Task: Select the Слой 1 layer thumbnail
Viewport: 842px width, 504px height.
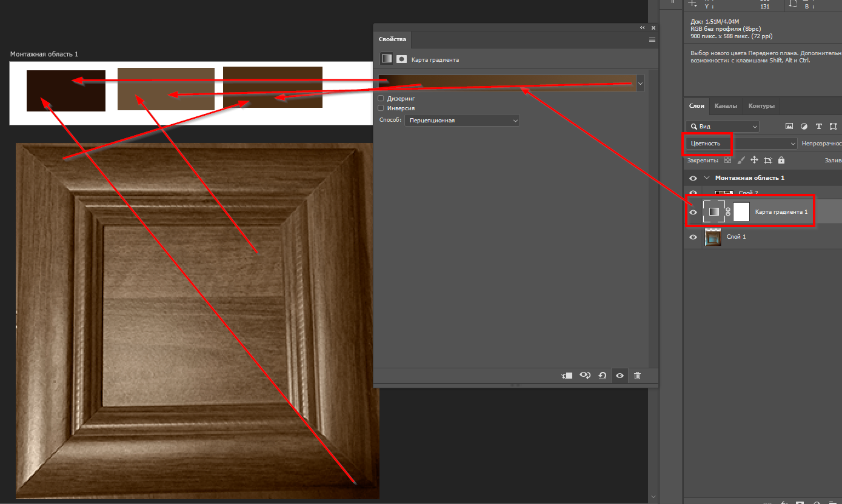Action: point(713,237)
